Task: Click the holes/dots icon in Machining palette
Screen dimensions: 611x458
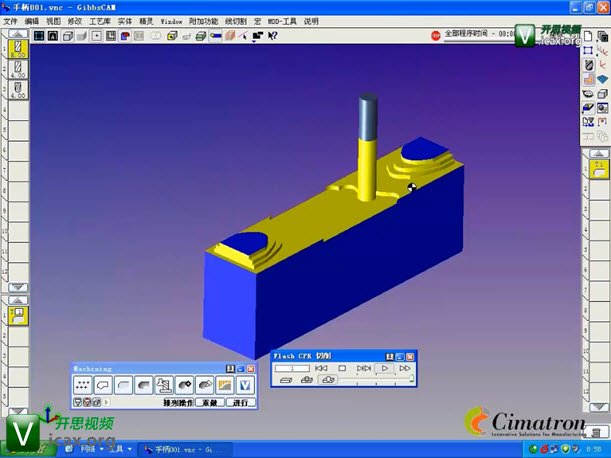Action: (x=82, y=385)
